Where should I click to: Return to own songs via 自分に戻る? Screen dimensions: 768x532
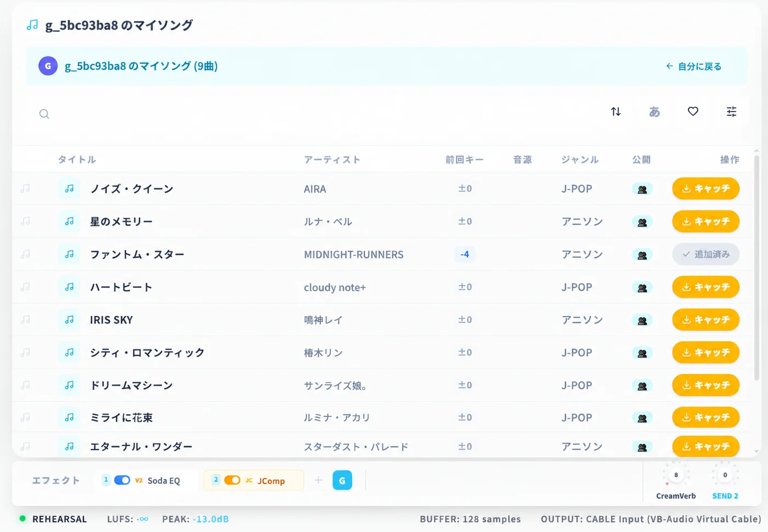point(693,66)
